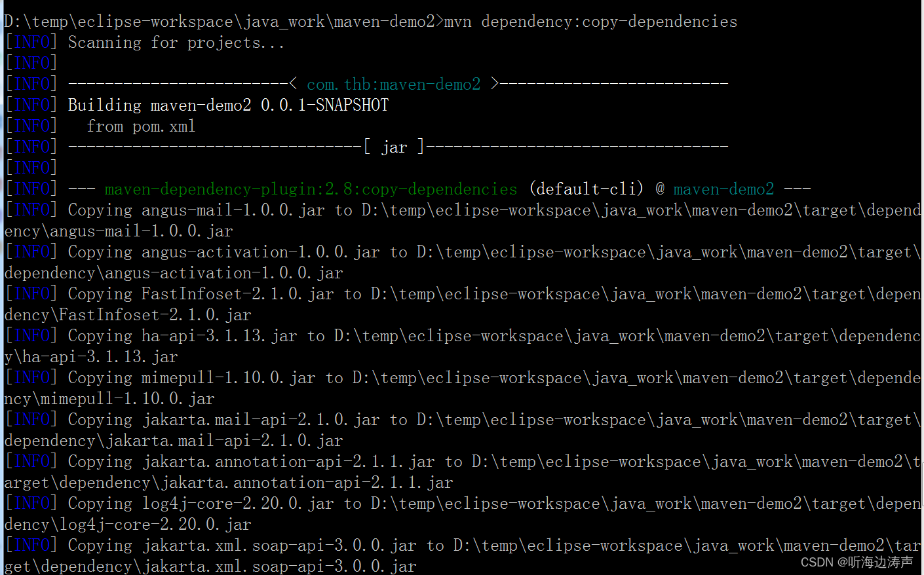Click "Copying jakarta.xml.soap-api-3.0.0.jar" text
This screenshot has height=575, width=924.
point(242,546)
